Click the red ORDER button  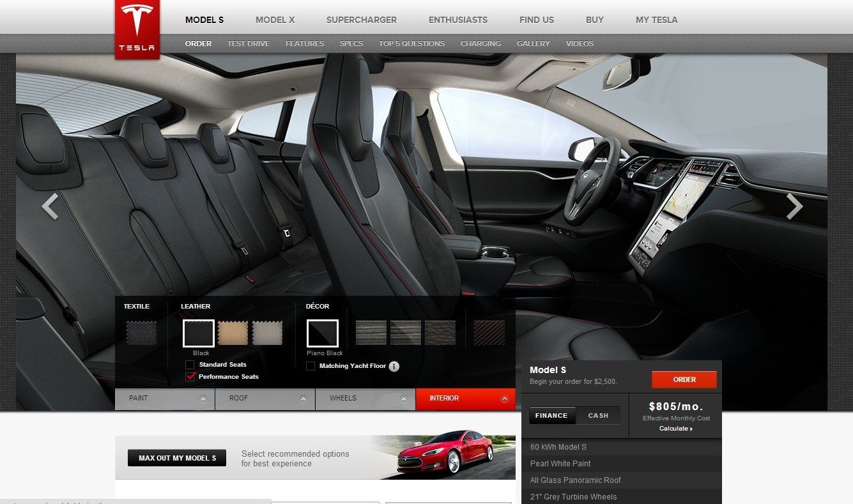(684, 379)
